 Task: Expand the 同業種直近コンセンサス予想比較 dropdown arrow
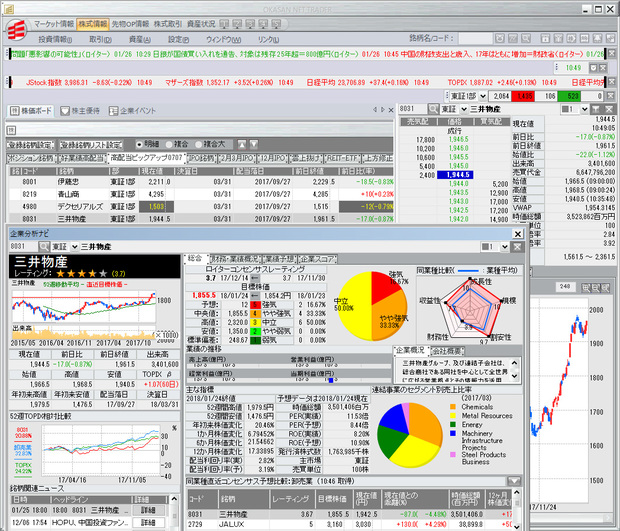514,481
